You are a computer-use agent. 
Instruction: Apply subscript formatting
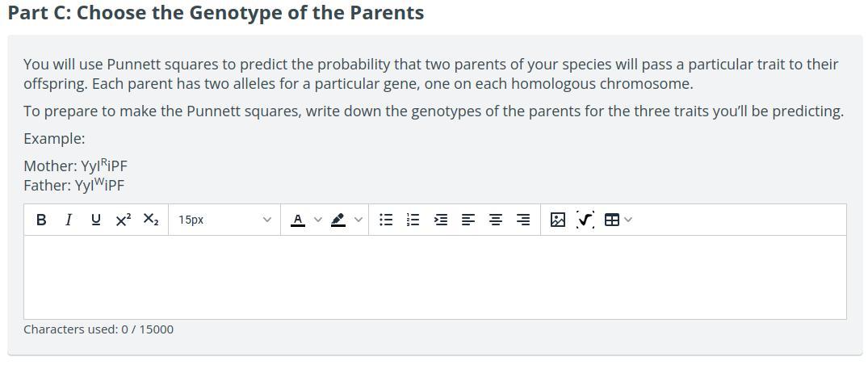pos(150,220)
